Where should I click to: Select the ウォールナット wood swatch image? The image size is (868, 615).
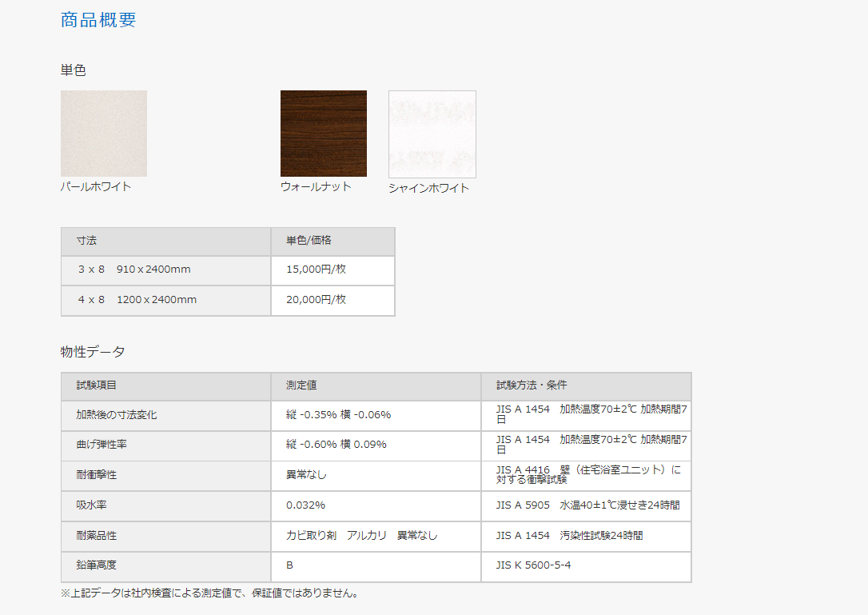pos(323,133)
